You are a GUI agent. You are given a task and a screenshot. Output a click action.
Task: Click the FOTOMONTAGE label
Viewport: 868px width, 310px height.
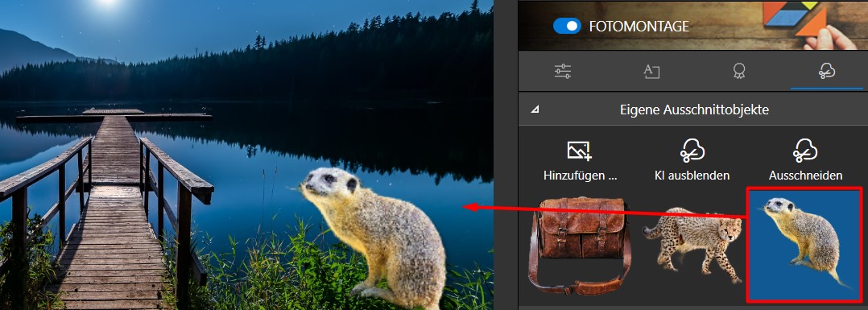pos(639,26)
